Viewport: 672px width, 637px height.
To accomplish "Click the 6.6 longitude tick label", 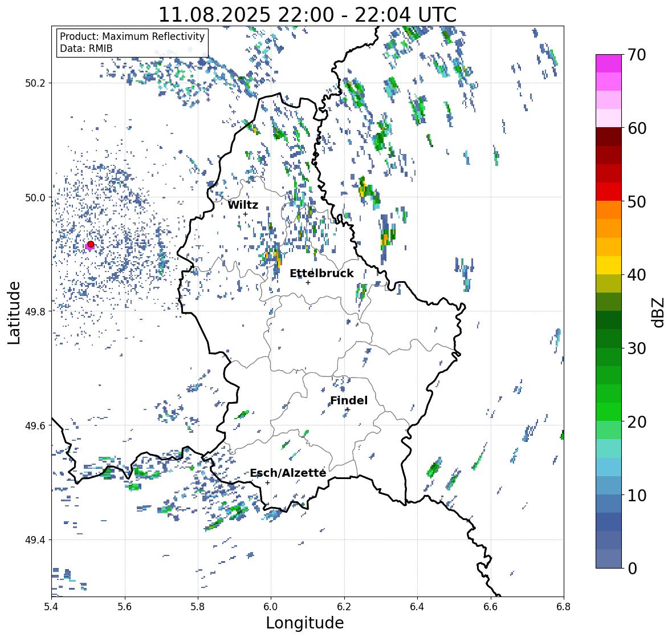I will click(490, 607).
